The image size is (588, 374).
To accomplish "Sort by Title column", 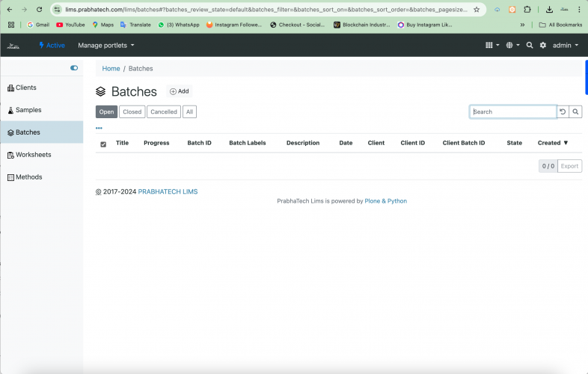I will tap(122, 143).
